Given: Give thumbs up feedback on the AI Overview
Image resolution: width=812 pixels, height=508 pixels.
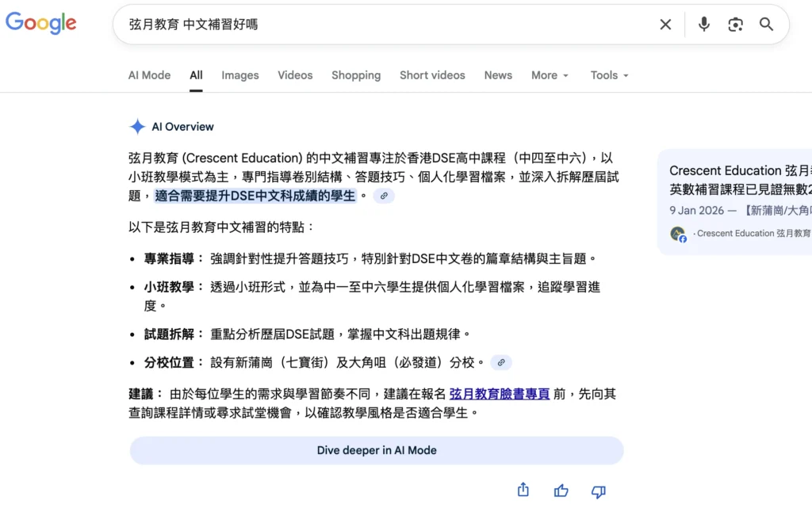Looking at the screenshot, I should tap(561, 491).
